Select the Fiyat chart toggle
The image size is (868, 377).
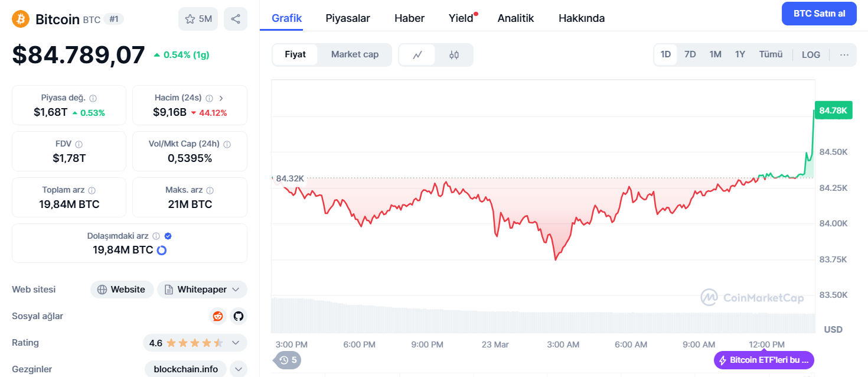pyautogui.click(x=295, y=55)
